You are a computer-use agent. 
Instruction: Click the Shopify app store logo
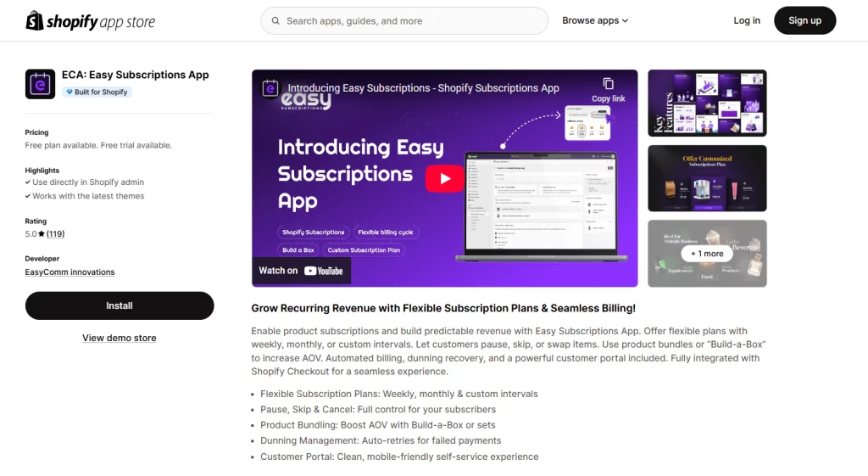[90, 21]
